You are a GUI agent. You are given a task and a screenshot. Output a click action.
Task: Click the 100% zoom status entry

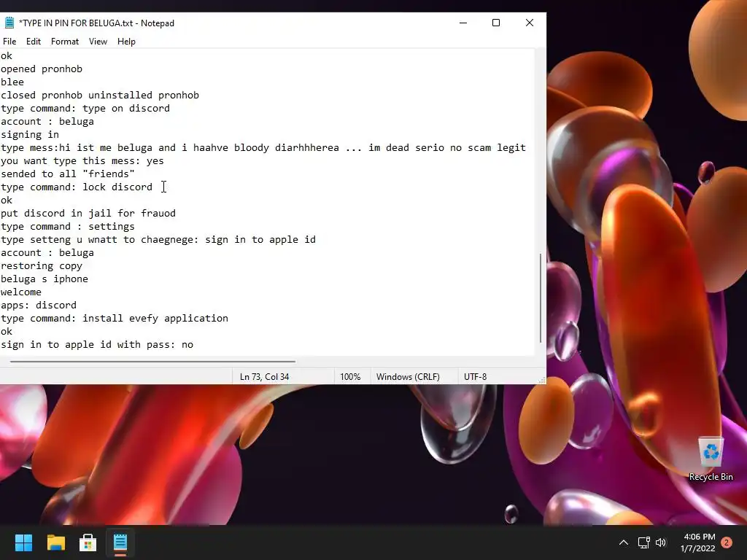pyautogui.click(x=350, y=377)
